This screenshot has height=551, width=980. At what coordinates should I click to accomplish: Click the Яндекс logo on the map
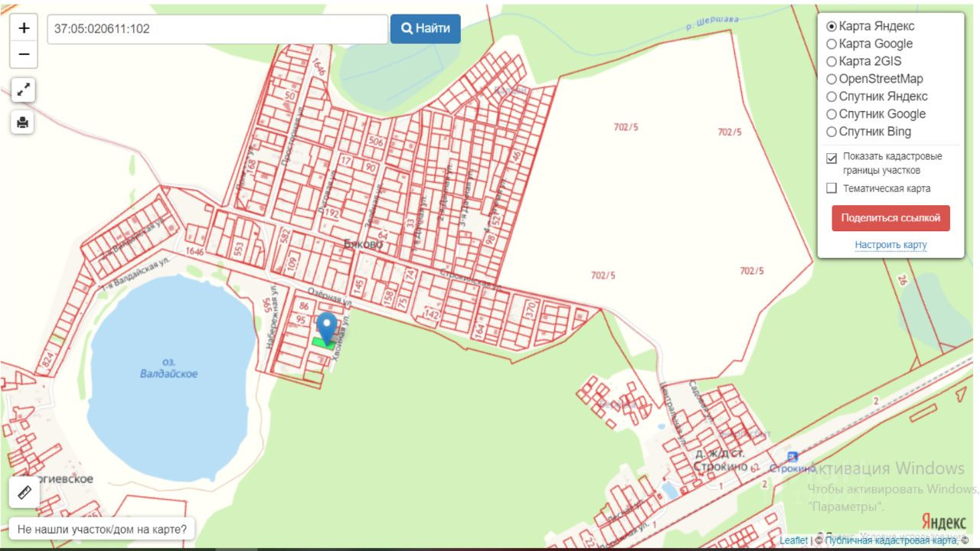click(x=943, y=523)
